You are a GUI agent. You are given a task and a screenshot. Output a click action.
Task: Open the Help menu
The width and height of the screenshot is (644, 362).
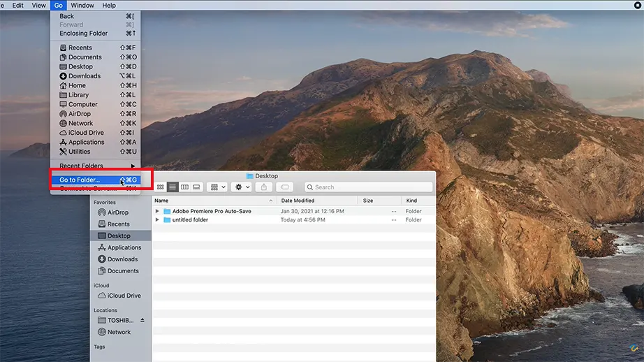109,6
